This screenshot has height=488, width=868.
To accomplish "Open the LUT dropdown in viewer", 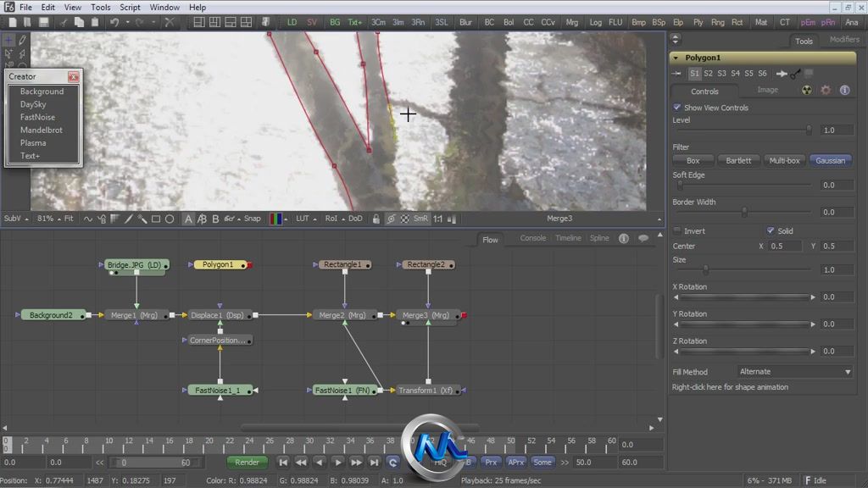I will (315, 219).
